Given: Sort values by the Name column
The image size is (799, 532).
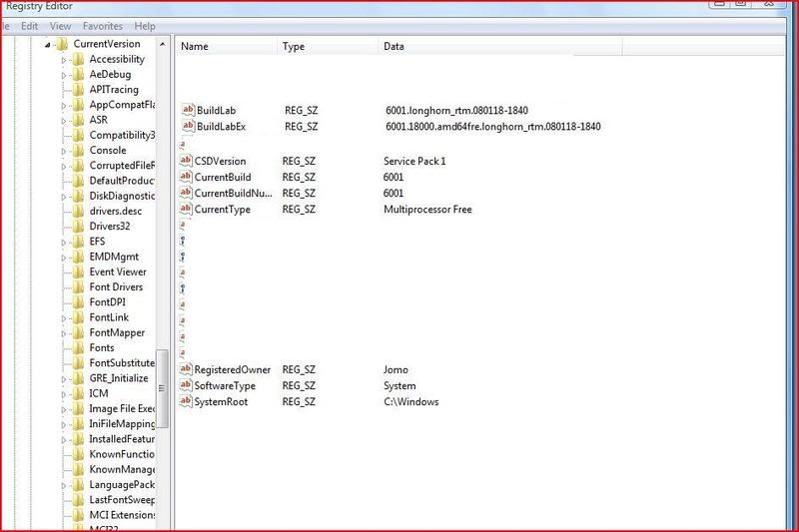Looking at the screenshot, I should click(227, 46).
